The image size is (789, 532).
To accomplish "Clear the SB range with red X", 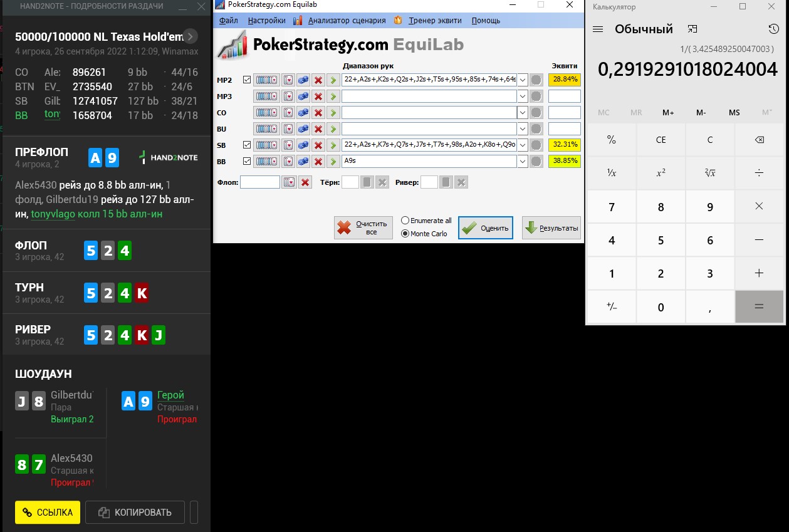I will tap(318, 145).
